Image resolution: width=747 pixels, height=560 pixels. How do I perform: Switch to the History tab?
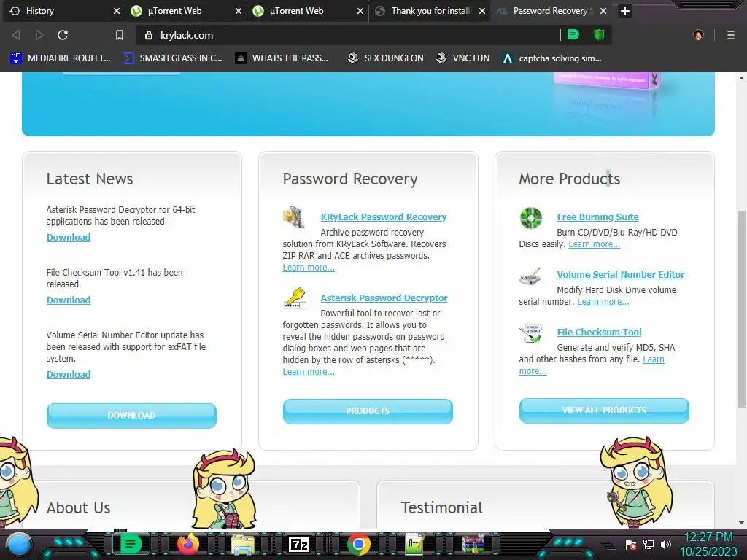[64, 10]
